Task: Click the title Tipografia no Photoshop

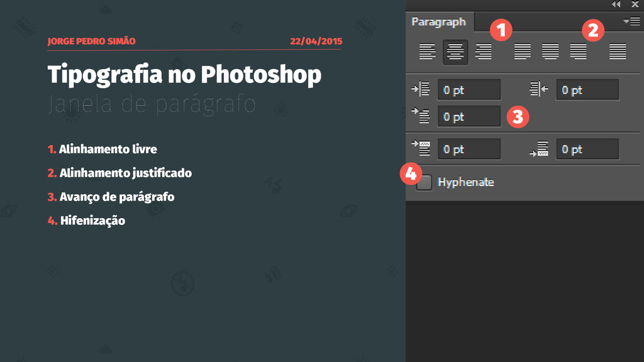Action: click(x=184, y=74)
